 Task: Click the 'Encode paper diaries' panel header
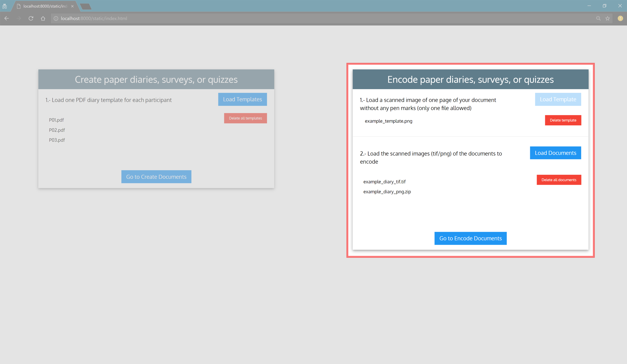coord(471,79)
